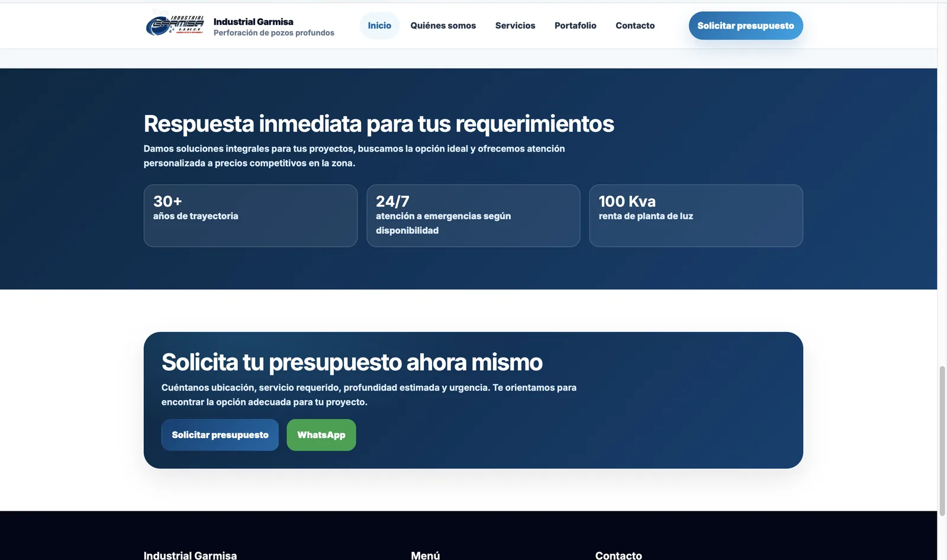Click header Solicitar presupuesto button
This screenshot has width=947, height=560.
[746, 25]
